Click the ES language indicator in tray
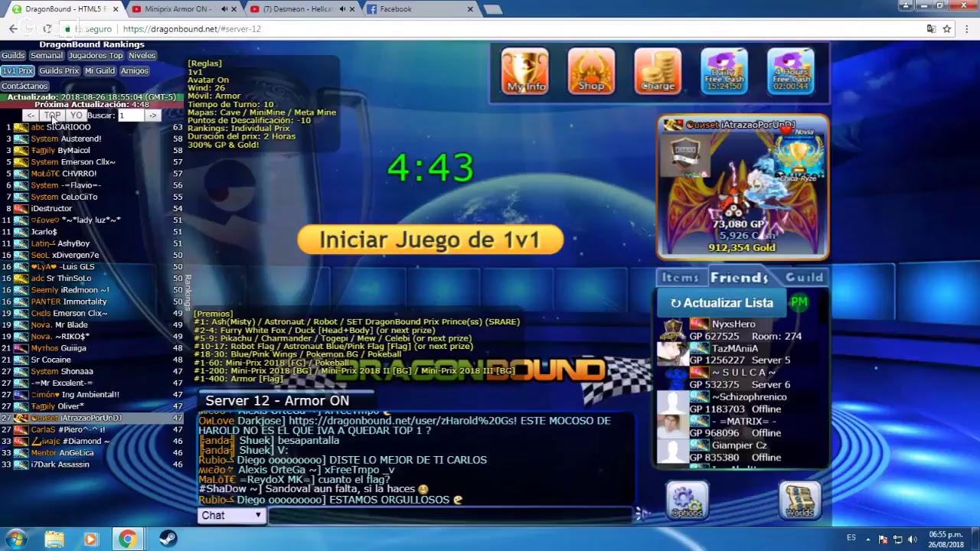Image resolution: width=980 pixels, height=551 pixels. point(851,539)
